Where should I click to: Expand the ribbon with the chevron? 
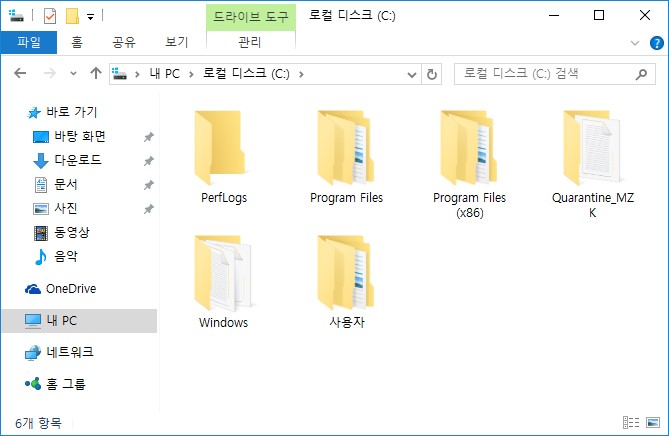[x=635, y=43]
